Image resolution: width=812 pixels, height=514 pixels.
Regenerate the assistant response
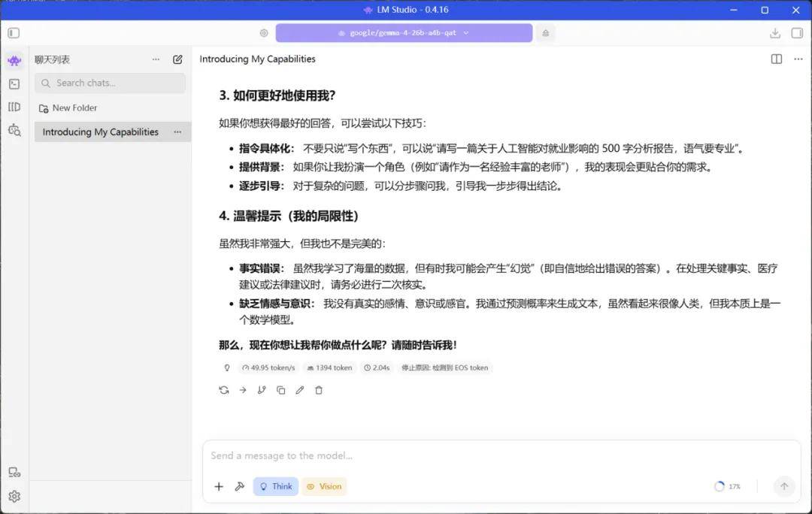coord(224,390)
